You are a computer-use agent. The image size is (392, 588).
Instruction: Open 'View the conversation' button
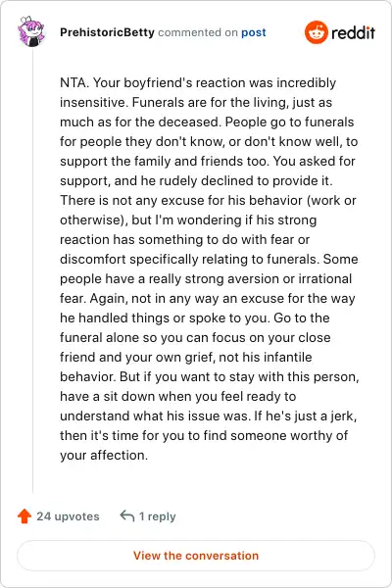tap(196, 556)
